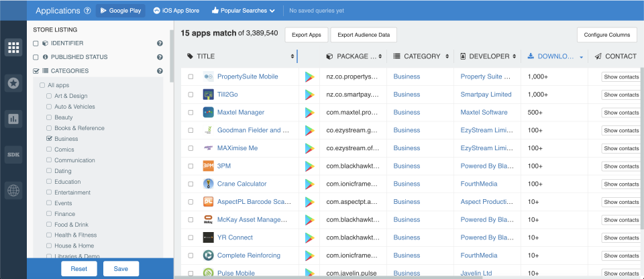644x279 pixels.
Task: Click the Export Audience Data button
Action: pyautogui.click(x=364, y=35)
